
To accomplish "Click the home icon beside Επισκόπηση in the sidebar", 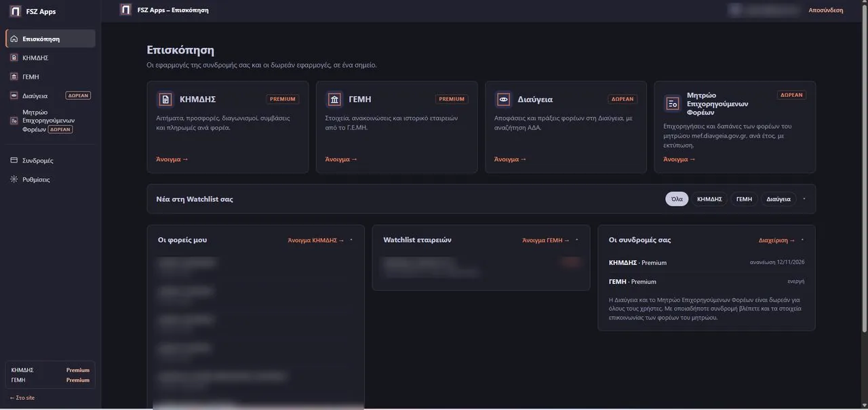I will point(14,39).
